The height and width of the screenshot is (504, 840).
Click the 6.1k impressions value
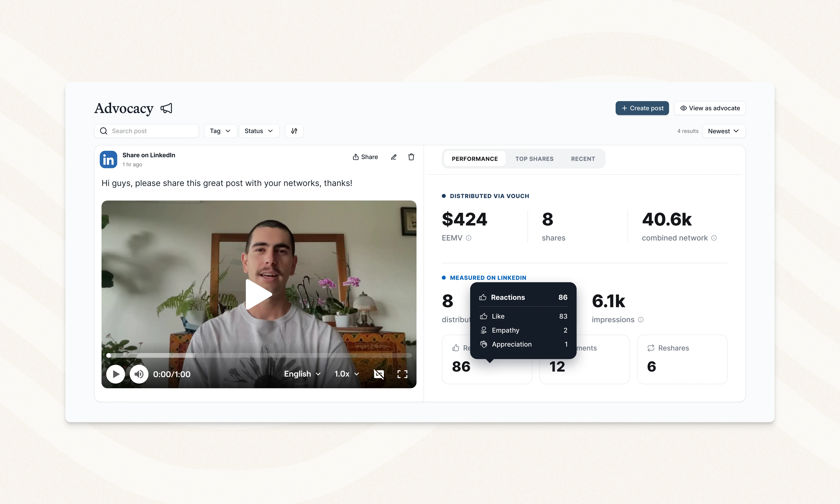[x=608, y=301]
